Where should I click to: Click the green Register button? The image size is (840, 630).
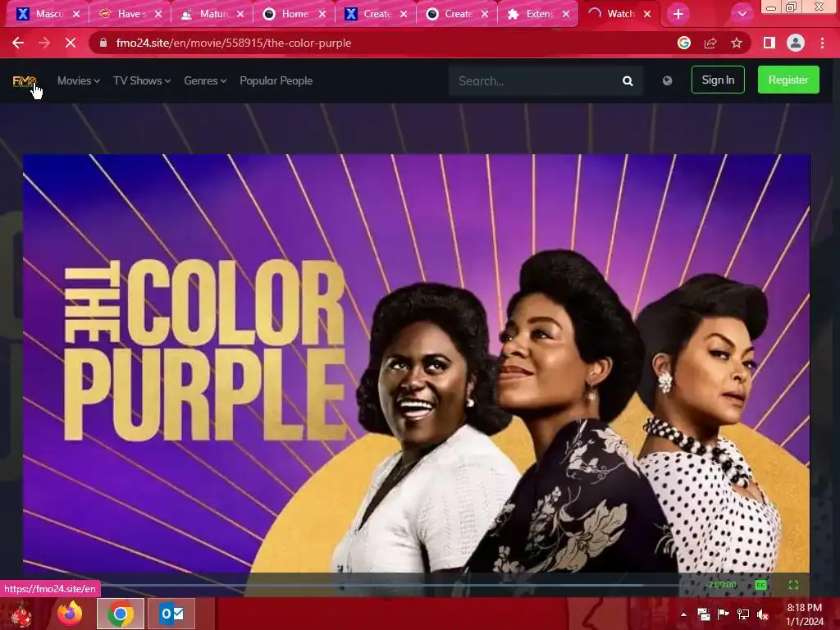coord(788,80)
